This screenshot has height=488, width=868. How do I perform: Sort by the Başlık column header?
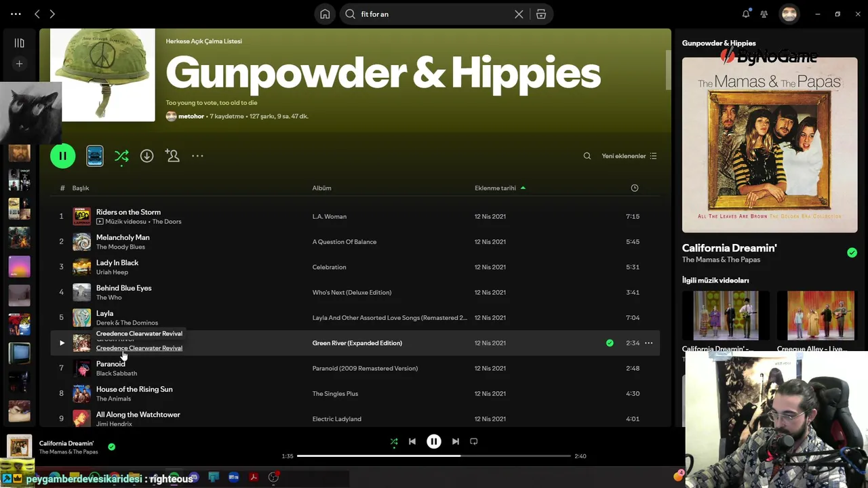point(81,188)
